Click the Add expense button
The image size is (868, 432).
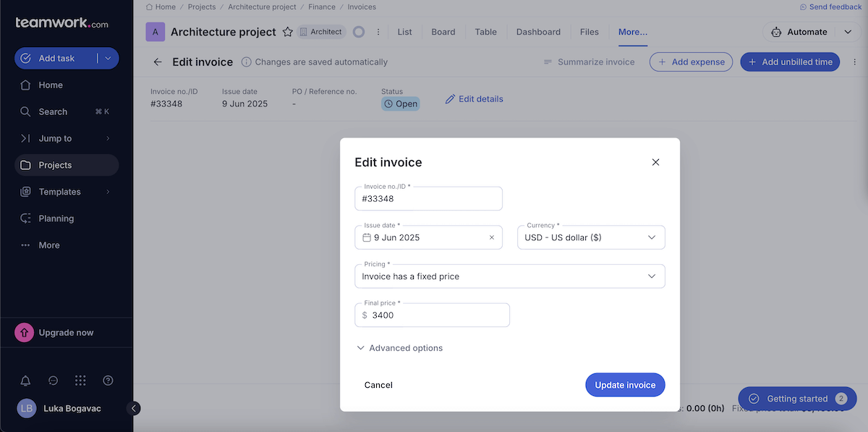point(691,62)
